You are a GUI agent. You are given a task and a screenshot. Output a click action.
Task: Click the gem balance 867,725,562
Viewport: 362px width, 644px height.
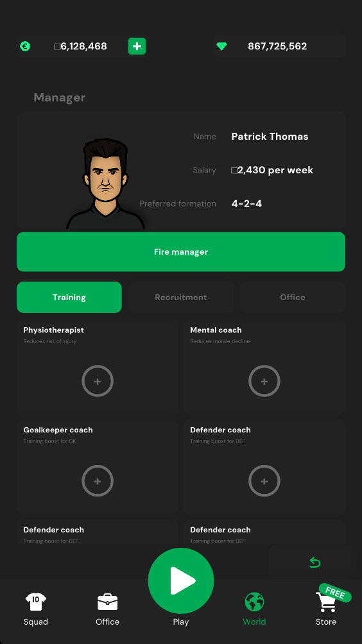click(x=277, y=46)
